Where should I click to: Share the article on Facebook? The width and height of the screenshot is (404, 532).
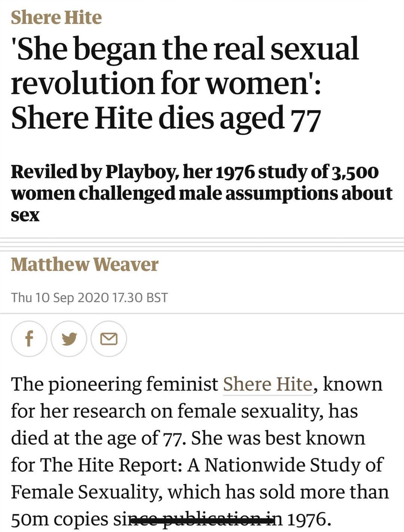click(29, 339)
